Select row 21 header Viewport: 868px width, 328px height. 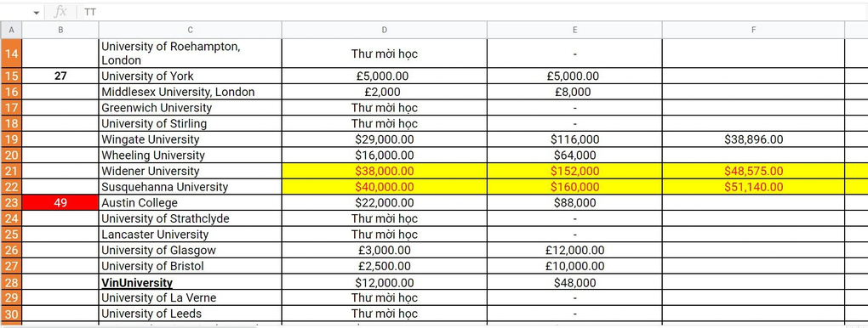click(11, 171)
